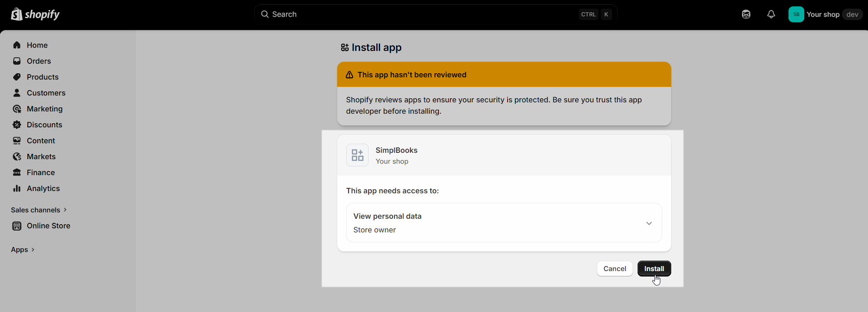Screen dimensions: 868x312
Task: Click the Online Store icon
Action: 17,226
